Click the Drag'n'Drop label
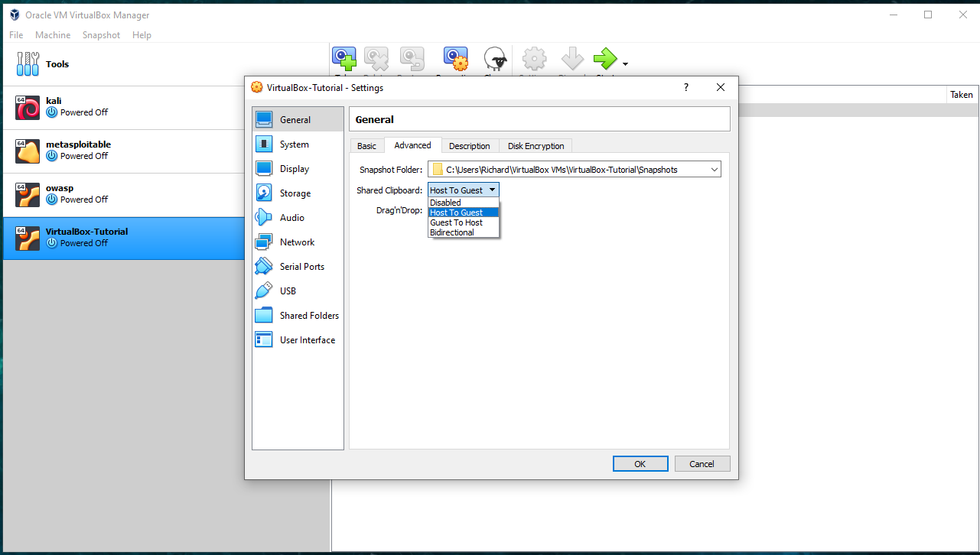Screen dimensions: 980x555 coord(399,210)
